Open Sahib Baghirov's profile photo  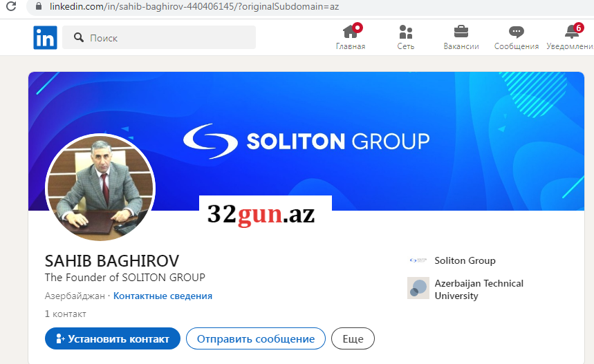100,187
